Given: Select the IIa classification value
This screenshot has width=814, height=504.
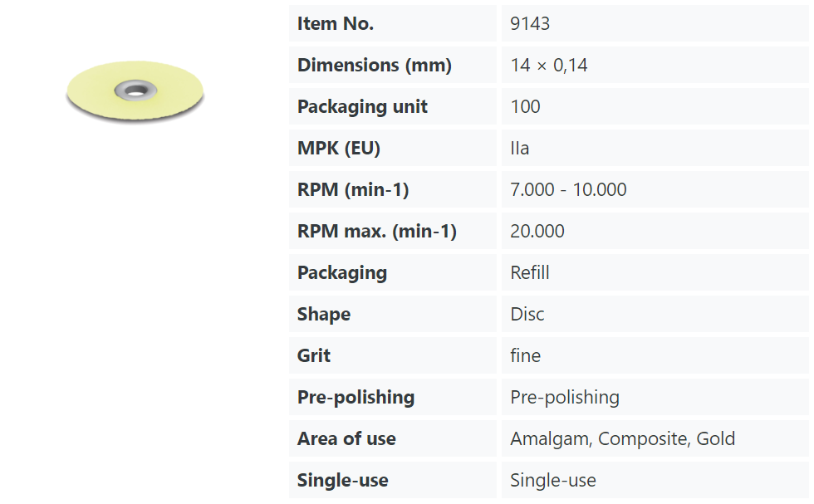Looking at the screenshot, I should 520,148.
